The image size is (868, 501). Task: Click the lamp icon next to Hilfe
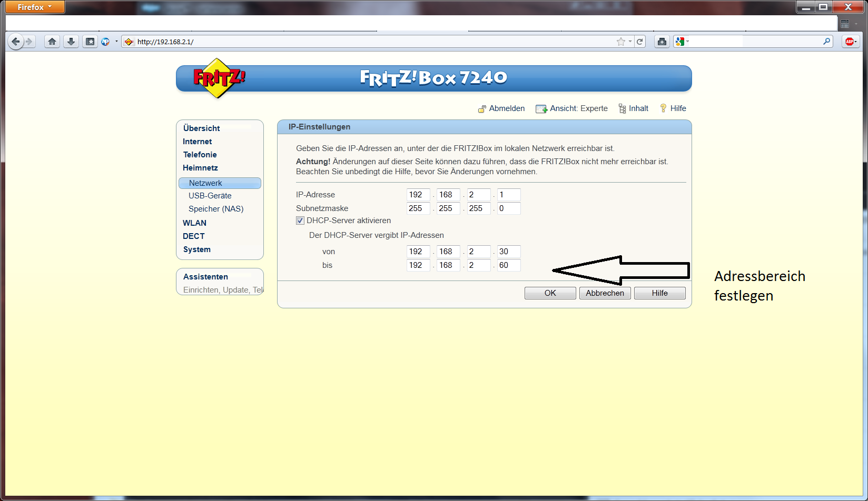(663, 108)
